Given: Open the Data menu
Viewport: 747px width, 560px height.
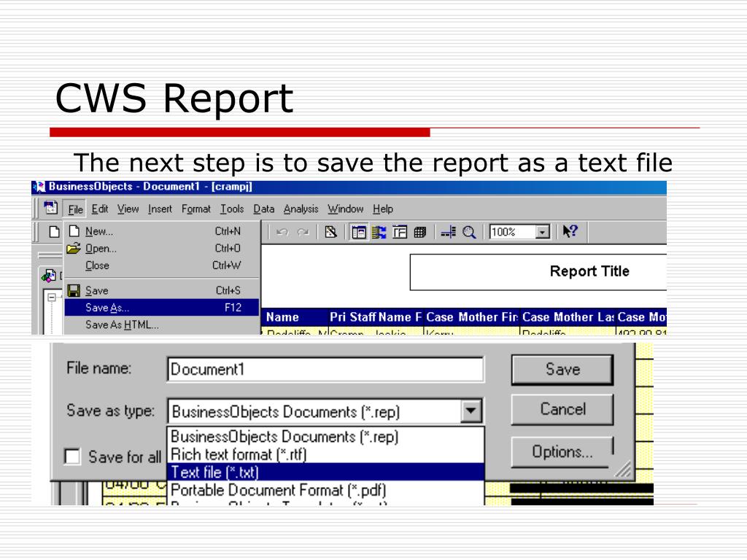Looking at the screenshot, I should (x=263, y=209).
